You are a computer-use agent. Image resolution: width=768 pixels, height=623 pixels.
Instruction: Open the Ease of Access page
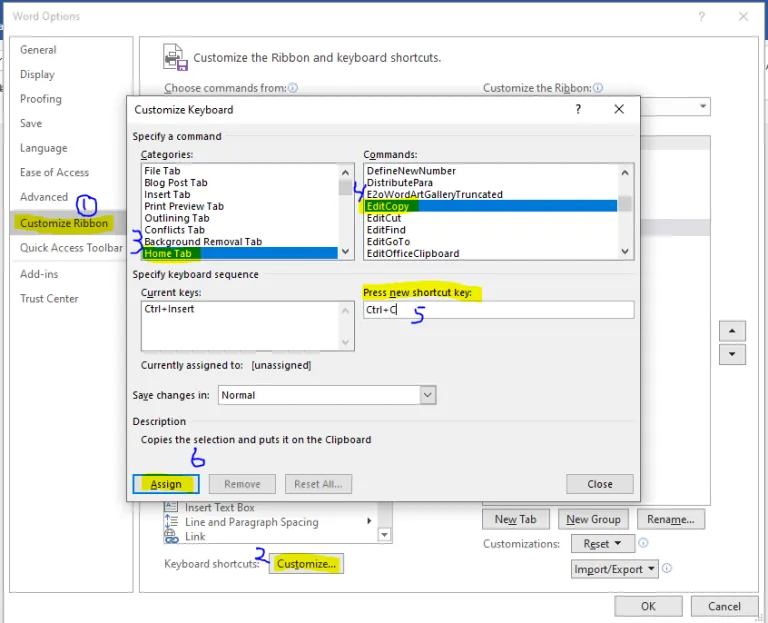tap(54, 172)
